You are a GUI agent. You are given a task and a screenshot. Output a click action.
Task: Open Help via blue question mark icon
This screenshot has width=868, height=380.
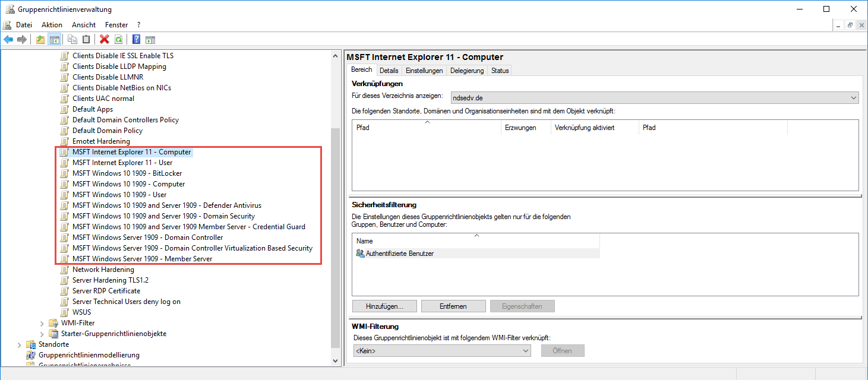[x=136, y=40]
